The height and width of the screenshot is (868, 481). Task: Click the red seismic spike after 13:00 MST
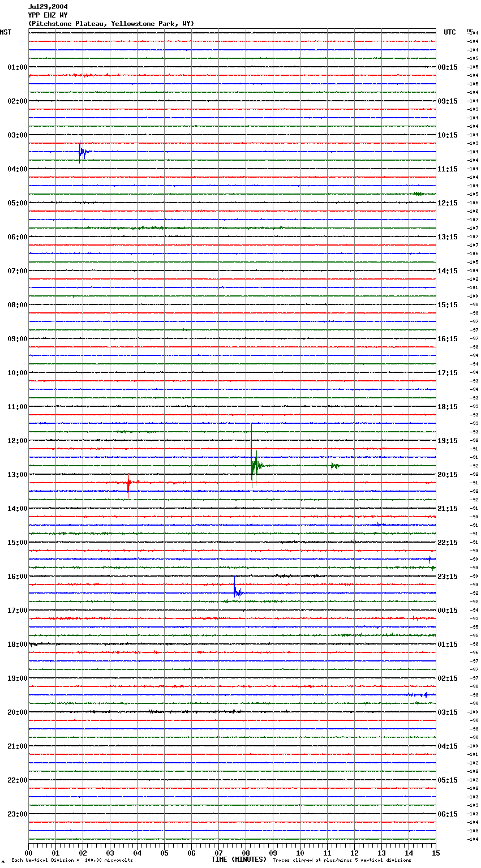pyautogui.click(x=129, y=485)
